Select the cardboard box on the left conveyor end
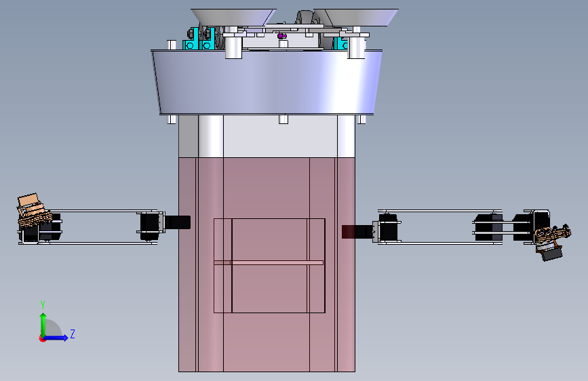The width and height of the screenshot is (588, 381). coord(33,210)
